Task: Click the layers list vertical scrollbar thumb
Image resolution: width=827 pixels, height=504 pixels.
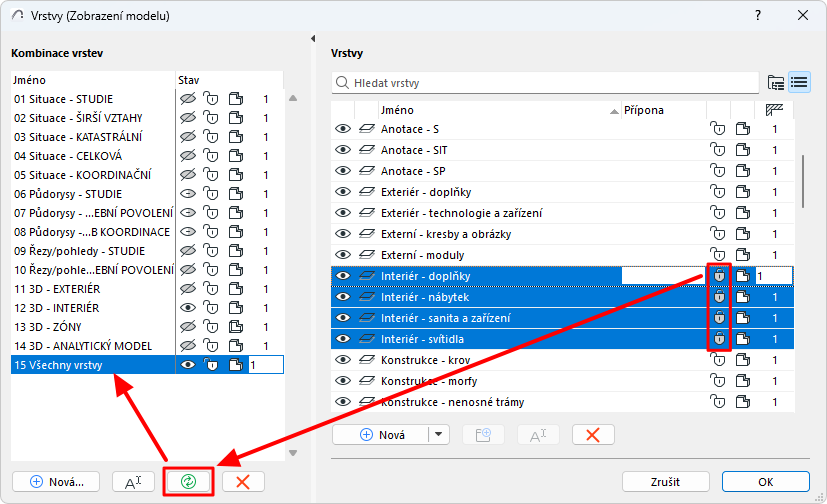Action: coord(803,181)
